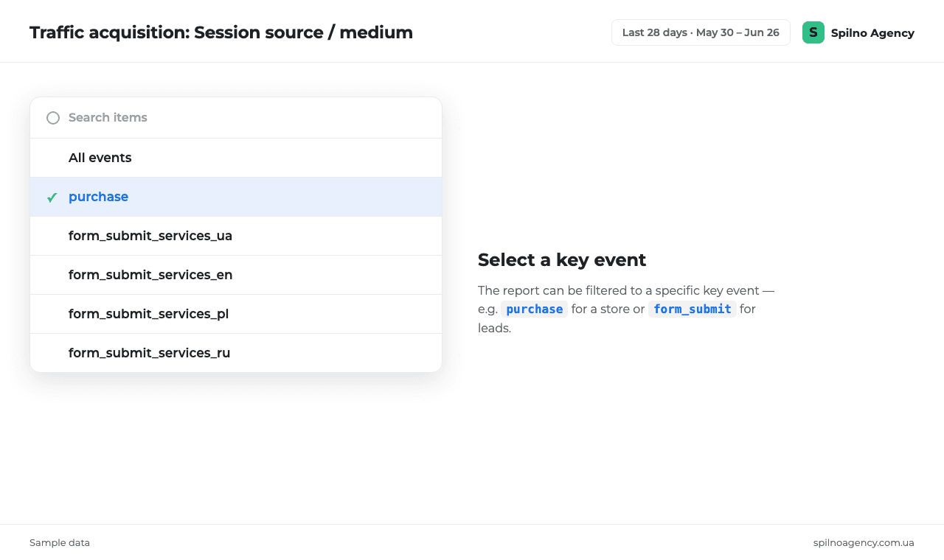This screenshot has height=560, width=944.
Task: Choose form_submit_services_en event
Action: point(236,275)
